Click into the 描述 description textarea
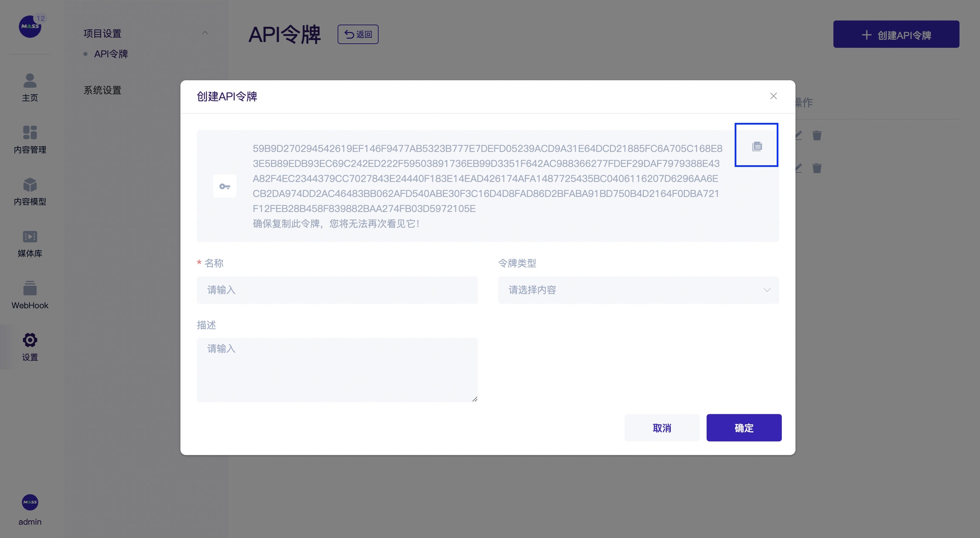The width and height of the screenshot is (980, 538). pos(337,370)
